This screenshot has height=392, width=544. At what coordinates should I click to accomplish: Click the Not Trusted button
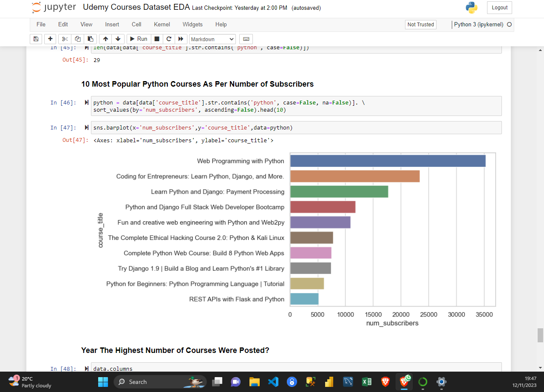pos(420,25)
